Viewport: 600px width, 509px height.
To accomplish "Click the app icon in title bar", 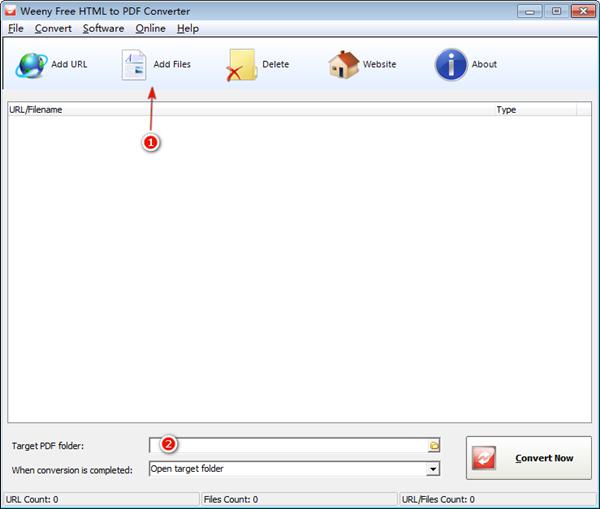I will coord(10,11).
